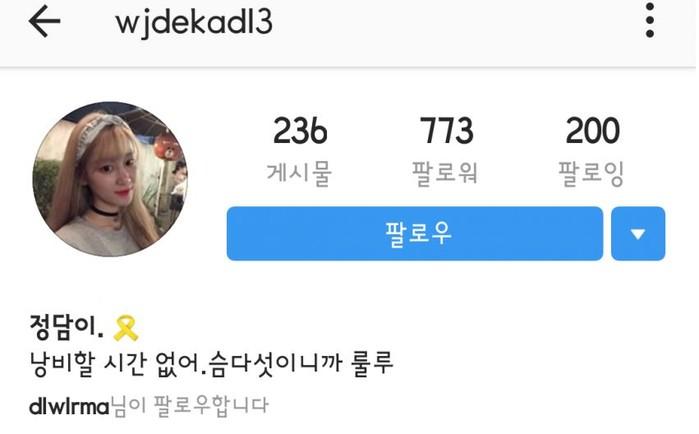Tap the 게시물 label

299,174
